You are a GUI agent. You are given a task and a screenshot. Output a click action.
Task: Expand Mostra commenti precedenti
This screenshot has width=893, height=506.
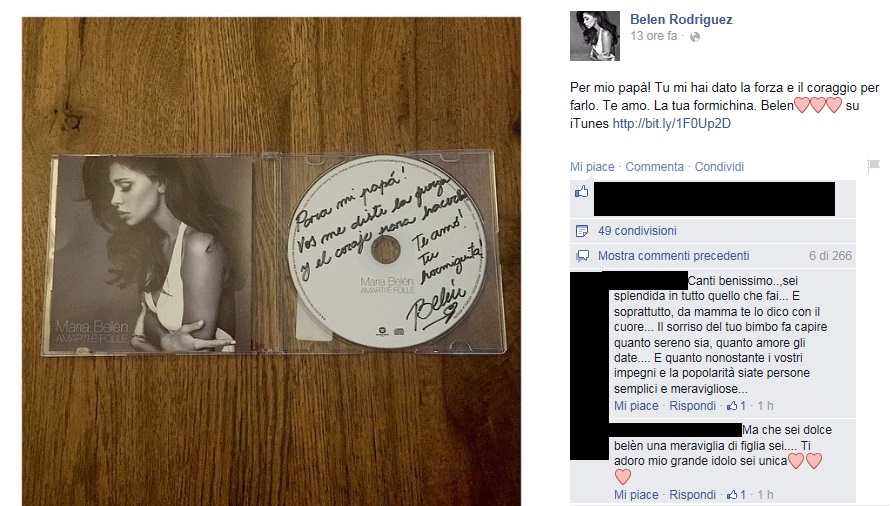tap(674, 256)
